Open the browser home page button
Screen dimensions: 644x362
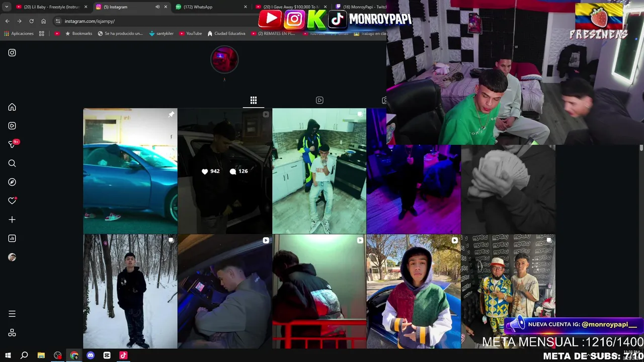tap(43, 21)
